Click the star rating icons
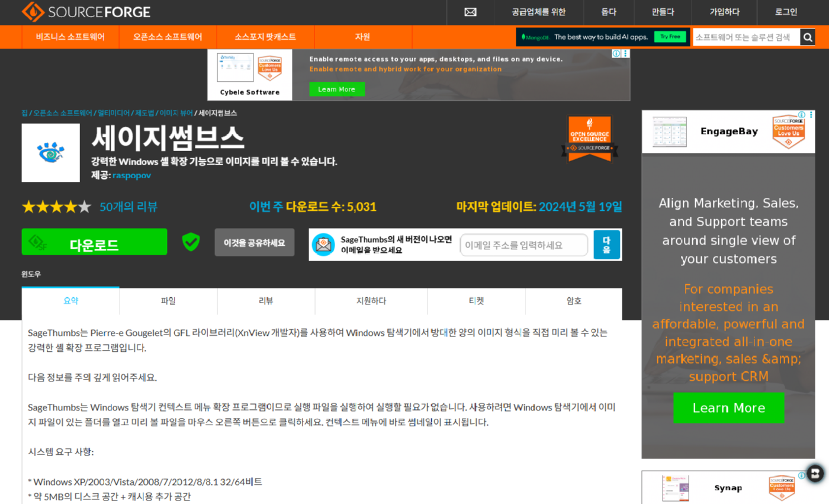 click(56, 207)
